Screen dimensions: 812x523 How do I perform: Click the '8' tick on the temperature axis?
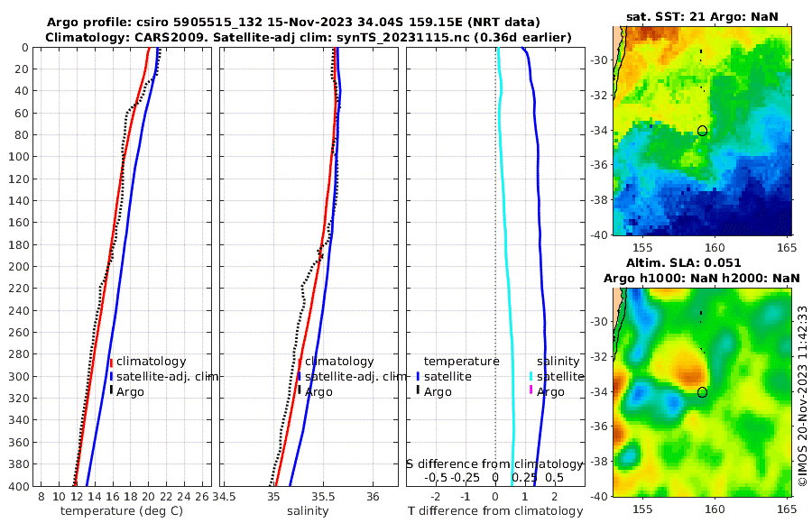[41, 497]
